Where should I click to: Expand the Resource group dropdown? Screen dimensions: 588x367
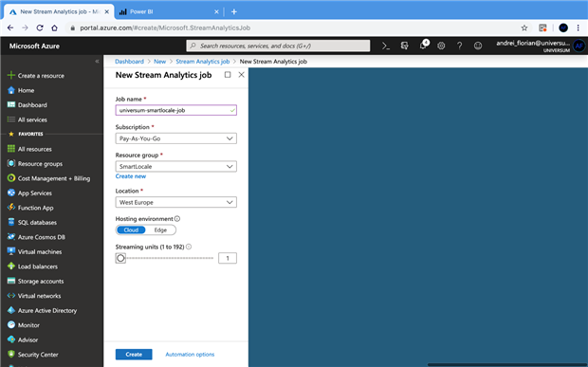pyautogui.click(x=175, y=167)
